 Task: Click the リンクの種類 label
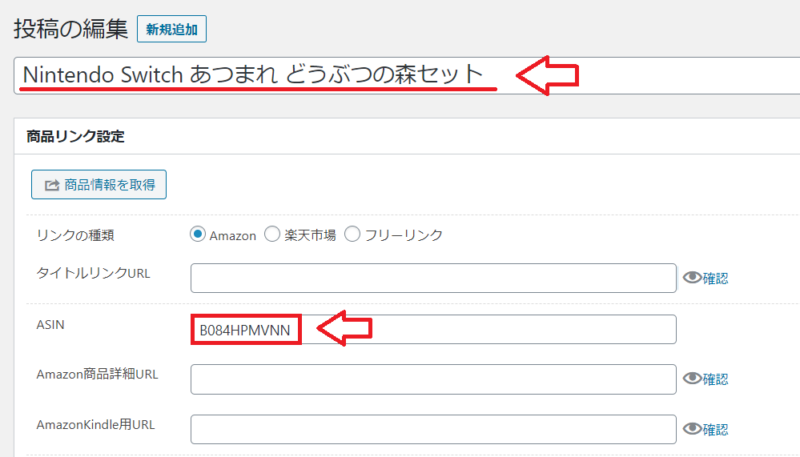pyautogui.click(x=75, y=236)
